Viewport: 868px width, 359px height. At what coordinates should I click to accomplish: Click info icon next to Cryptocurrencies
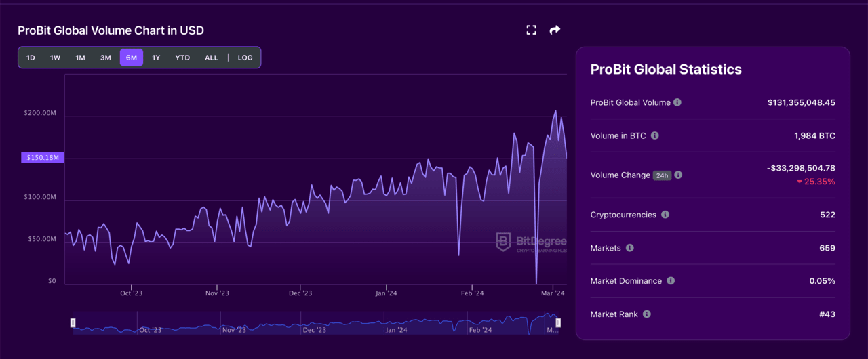pyautogui.click(x=665, y=215)
